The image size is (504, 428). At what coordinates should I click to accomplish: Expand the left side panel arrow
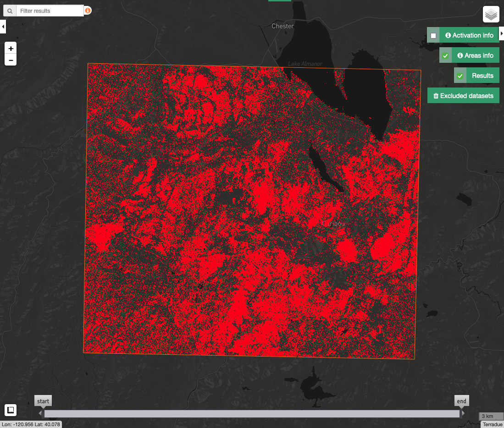coord(3,27)
